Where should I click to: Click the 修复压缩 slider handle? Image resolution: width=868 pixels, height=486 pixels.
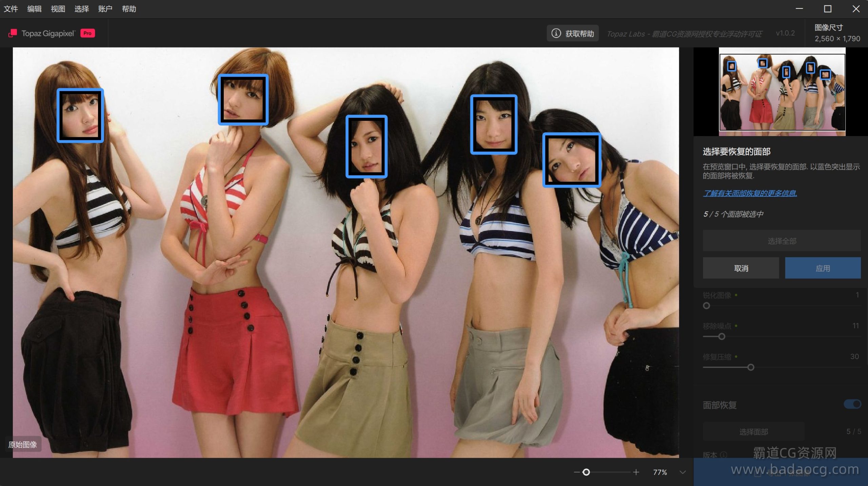tap(751, 367)
